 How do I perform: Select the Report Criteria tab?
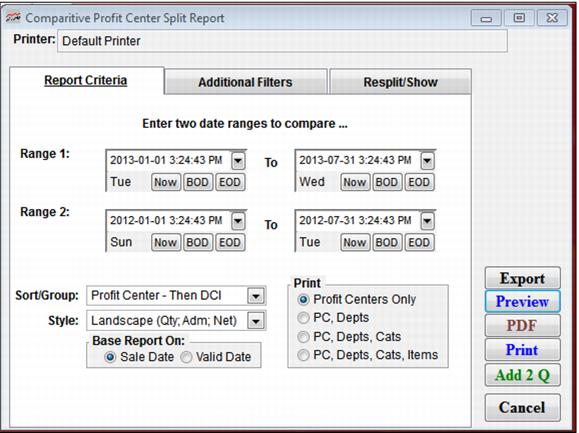pyautogui.click(x=86, y=80)
